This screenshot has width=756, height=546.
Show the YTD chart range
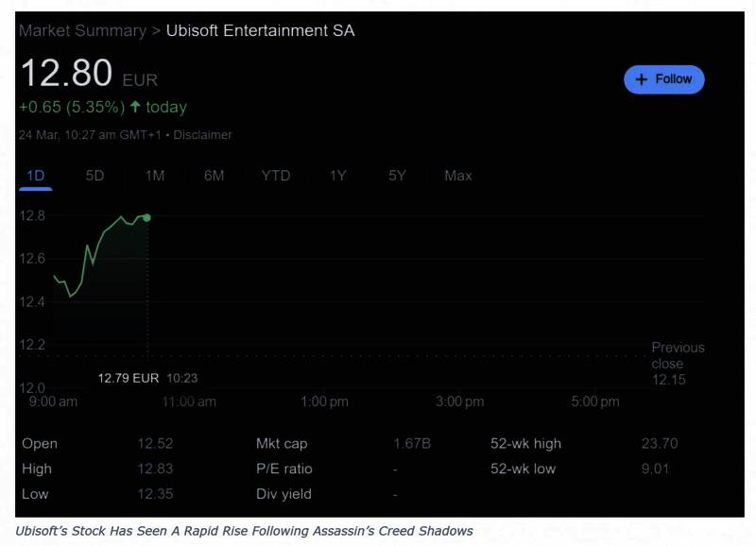275,176
